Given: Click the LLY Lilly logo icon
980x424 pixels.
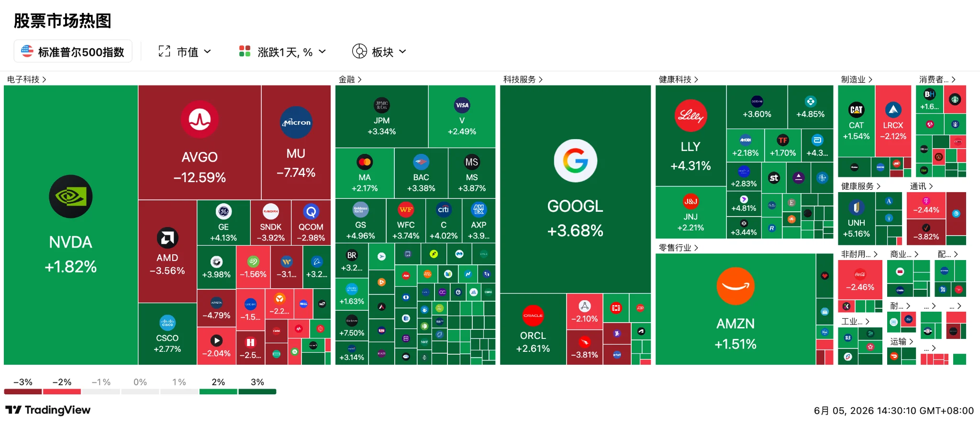Looking at the screenshot, I should click(690, 115).
